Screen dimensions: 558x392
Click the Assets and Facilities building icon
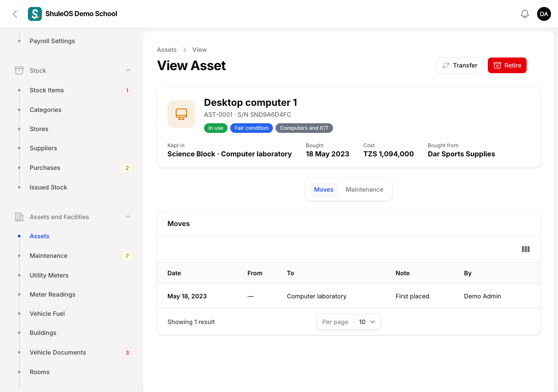pos(19,216)
